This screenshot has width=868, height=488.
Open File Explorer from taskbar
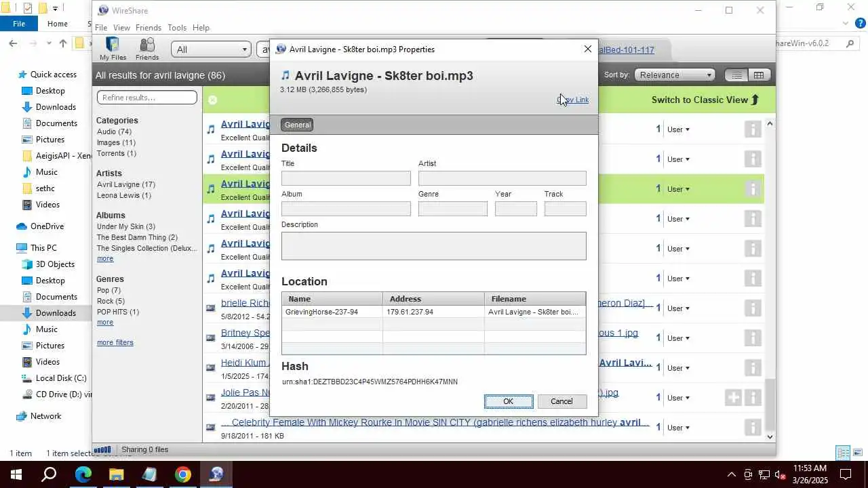point(116,474)
